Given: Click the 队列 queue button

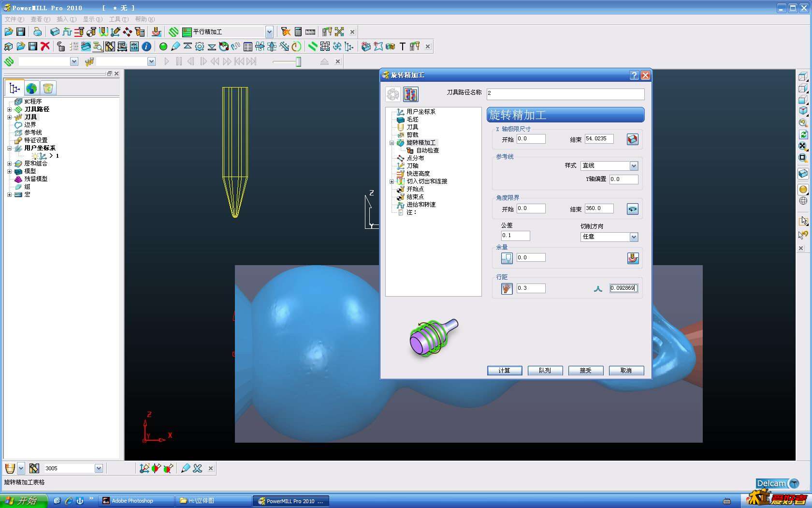Looking at the screenshot, I should point(545,371).
